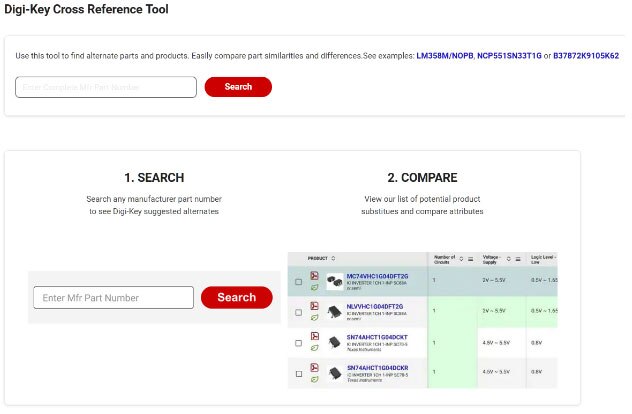632x414 pixels.
Task: Check the MC74VHC1G04DFT2G row checkbox
Action: [x=298, y=282]
